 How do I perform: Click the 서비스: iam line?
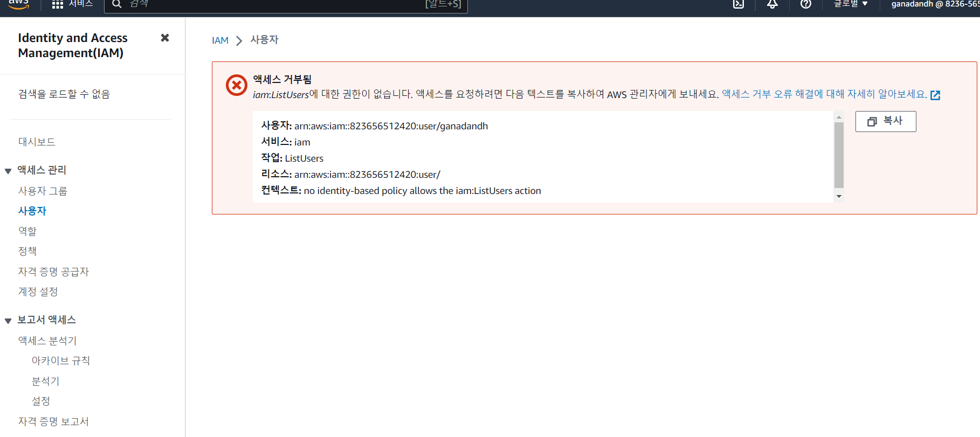coord(286,142)
